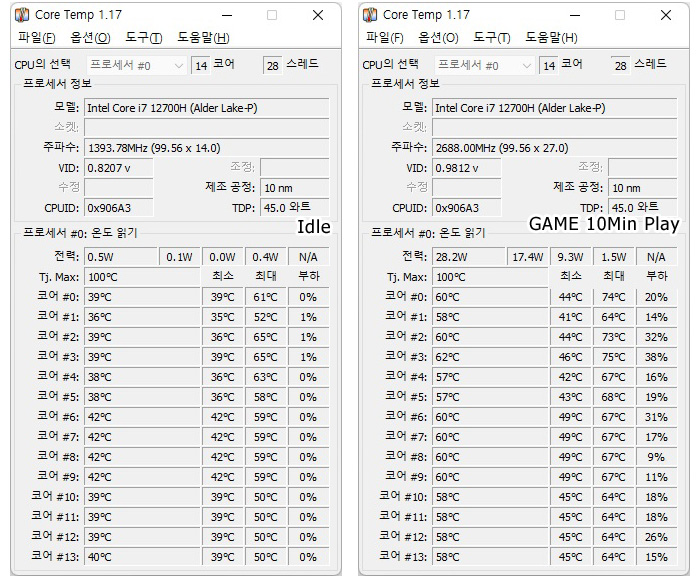This screenshot has width=700, height=579.
Task: Open 파일(F) menu in the GAME 10Min Play window
Action: click(x=384, y=37)
